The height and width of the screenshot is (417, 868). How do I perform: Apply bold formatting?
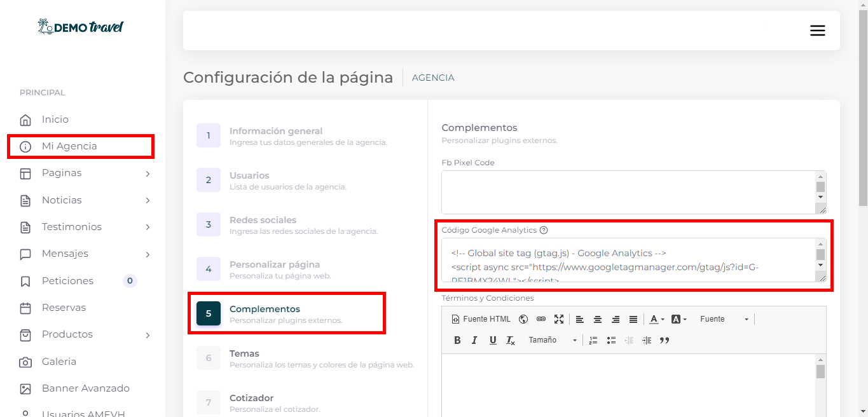[457, 340]
